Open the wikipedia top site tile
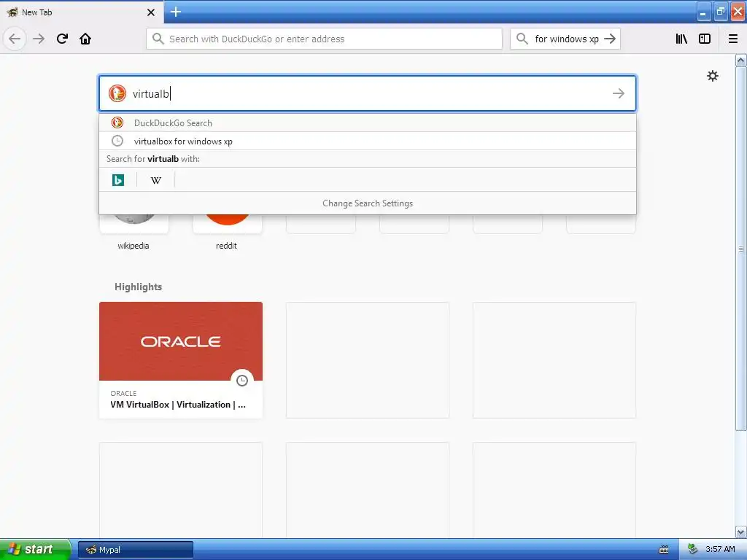The width and height of the screenshot is (747, 560). pos(134,231)
